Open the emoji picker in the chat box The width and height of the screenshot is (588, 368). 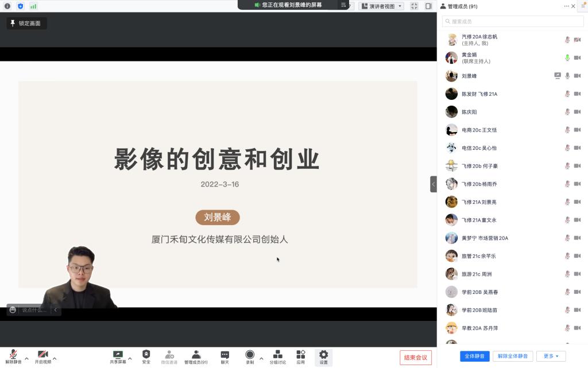tap(13, 310)
